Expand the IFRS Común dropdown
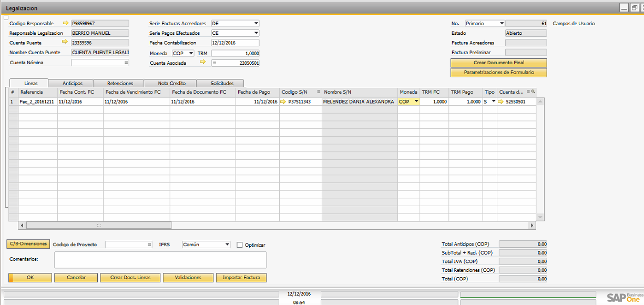 pos(227,245)
